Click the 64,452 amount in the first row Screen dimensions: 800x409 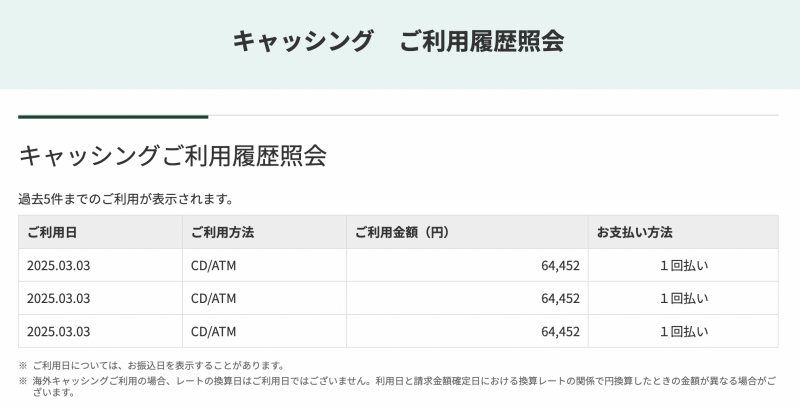tap(560, 265)
